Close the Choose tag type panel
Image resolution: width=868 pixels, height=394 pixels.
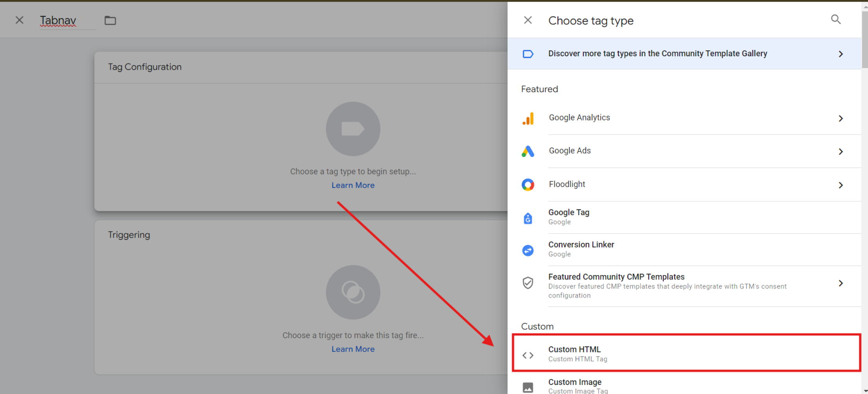coord(528,20)
